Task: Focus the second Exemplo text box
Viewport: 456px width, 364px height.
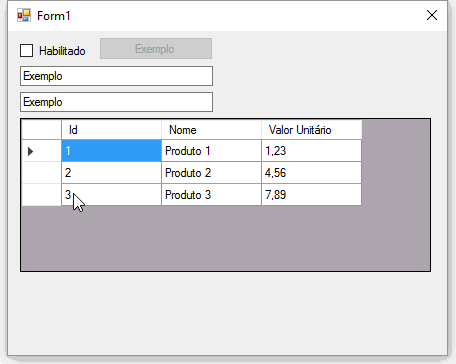Action: click(x=116, y=102)
